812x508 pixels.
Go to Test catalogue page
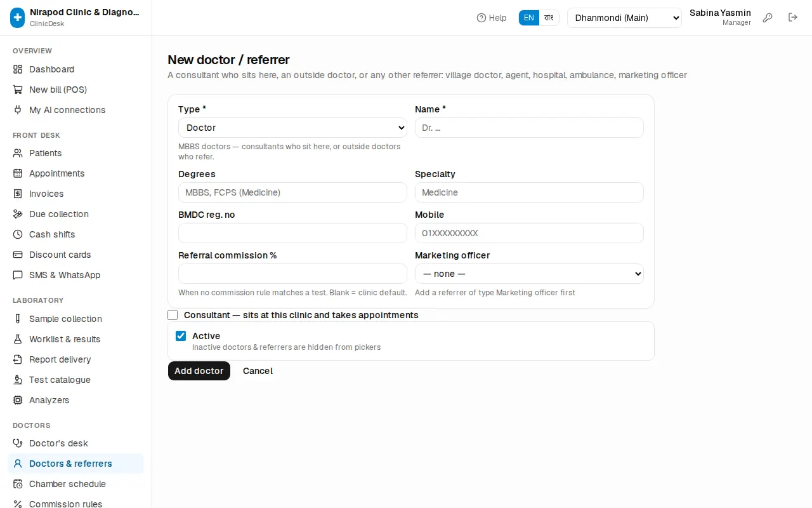tap(75, 380)
